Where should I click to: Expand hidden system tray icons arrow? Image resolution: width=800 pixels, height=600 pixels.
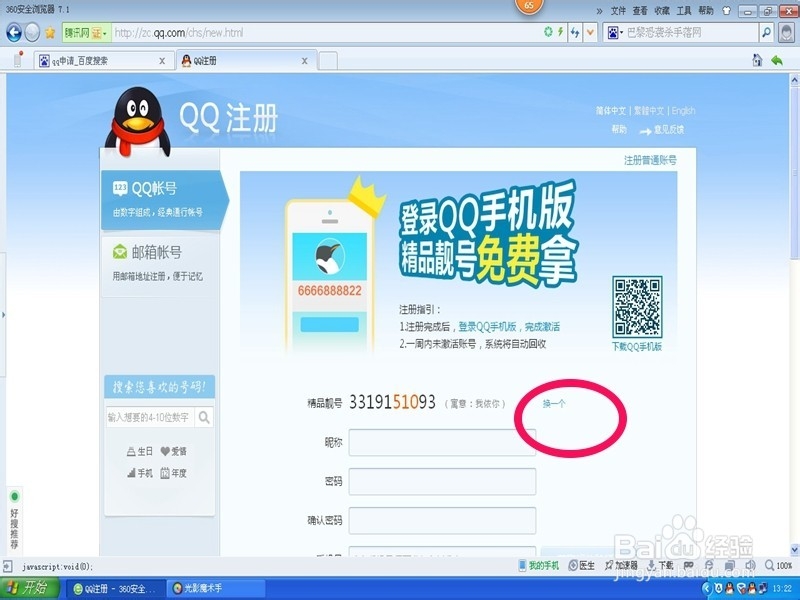click(706, 589)
